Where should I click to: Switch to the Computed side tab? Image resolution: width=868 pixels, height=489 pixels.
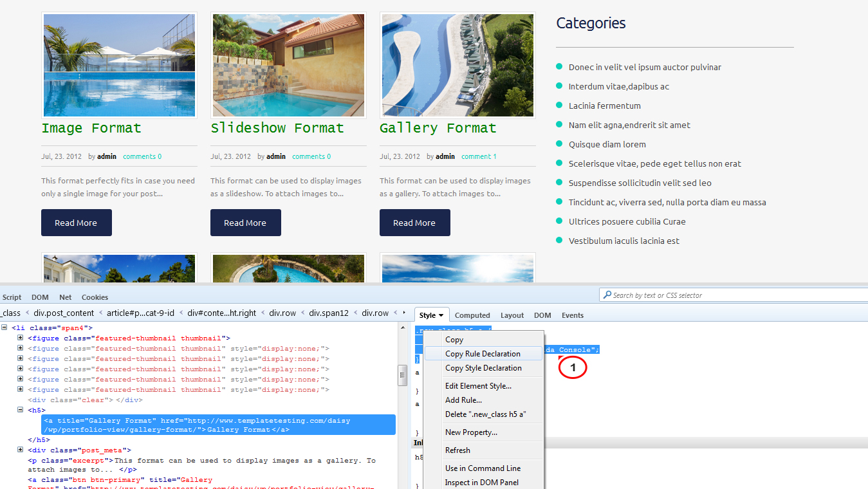tap(472, 315)
